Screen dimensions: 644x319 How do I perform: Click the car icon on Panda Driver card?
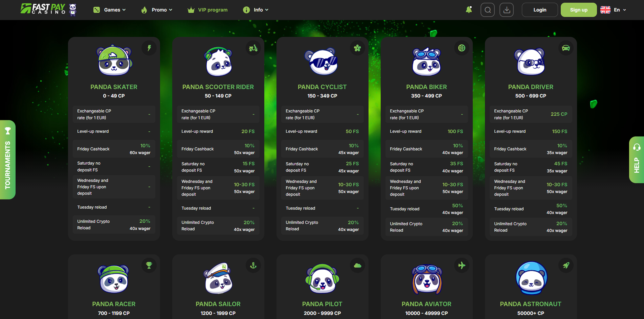566,48
